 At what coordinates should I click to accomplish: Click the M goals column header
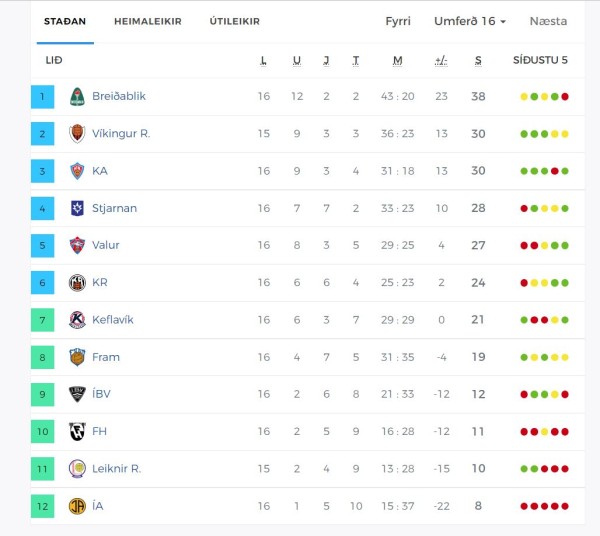pos(398,60)
